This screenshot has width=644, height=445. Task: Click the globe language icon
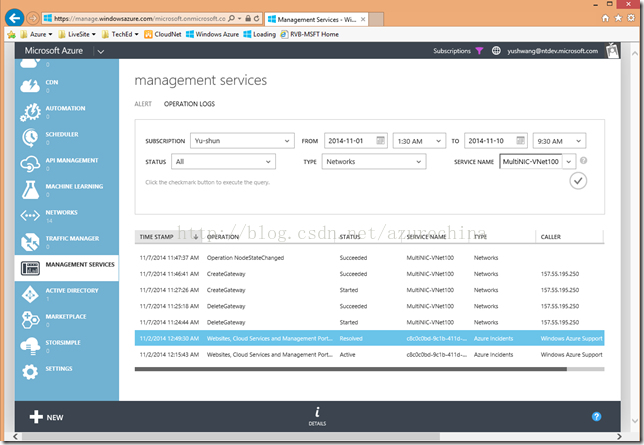coord(496,51)
